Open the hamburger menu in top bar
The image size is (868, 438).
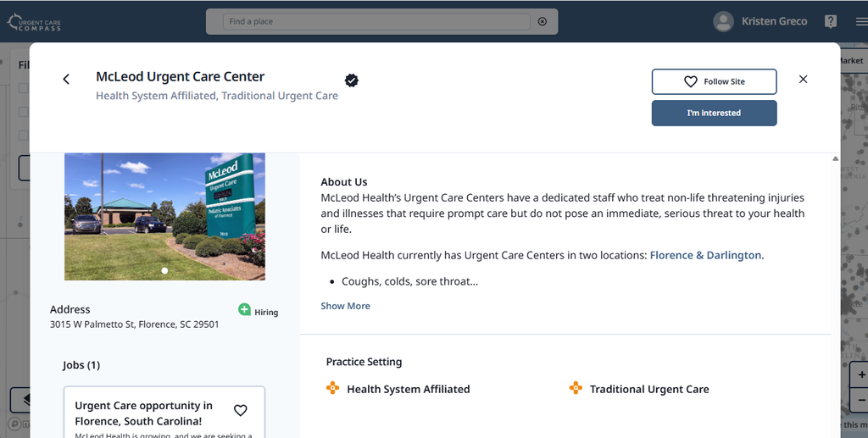coord(862,21)
